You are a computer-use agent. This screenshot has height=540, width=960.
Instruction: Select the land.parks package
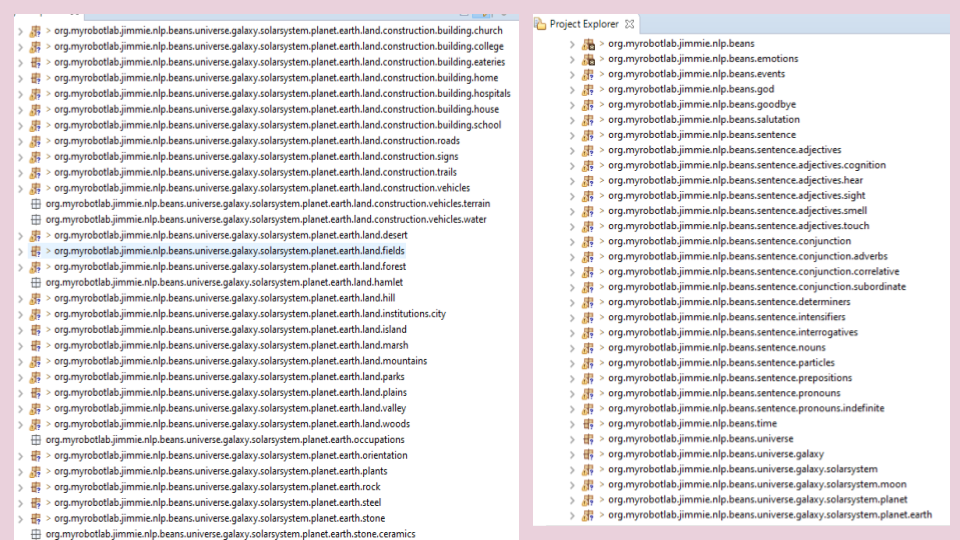[x=229, y=377]
